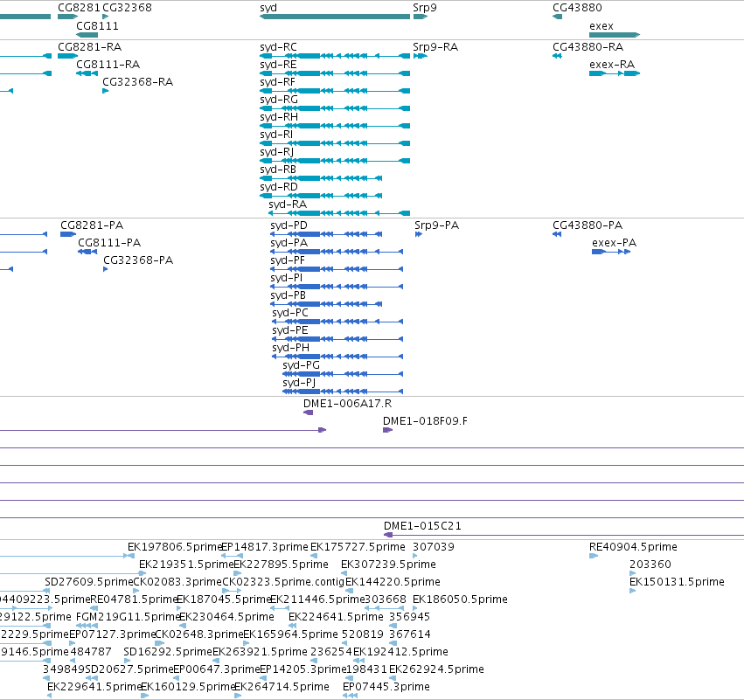Click the syd-PE protein label
744x700 pixels.
click(290, 330)
